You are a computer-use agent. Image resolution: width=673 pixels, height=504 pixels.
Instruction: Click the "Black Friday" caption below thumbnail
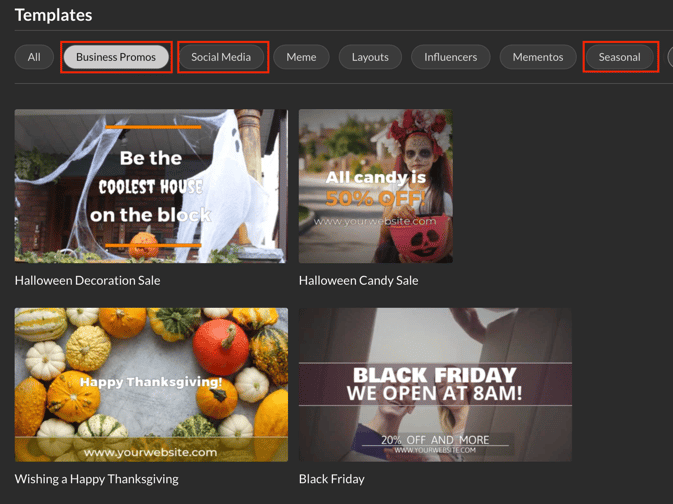[x=331, y=479]
